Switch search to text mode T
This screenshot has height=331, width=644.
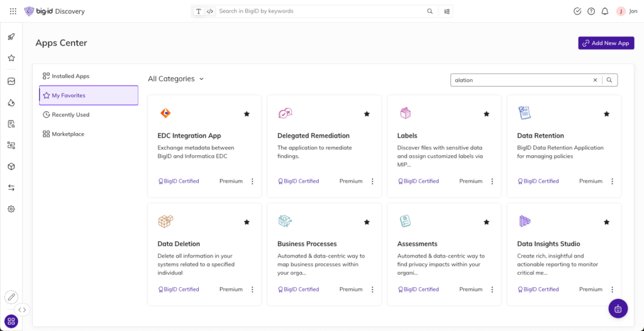(199, 11)
